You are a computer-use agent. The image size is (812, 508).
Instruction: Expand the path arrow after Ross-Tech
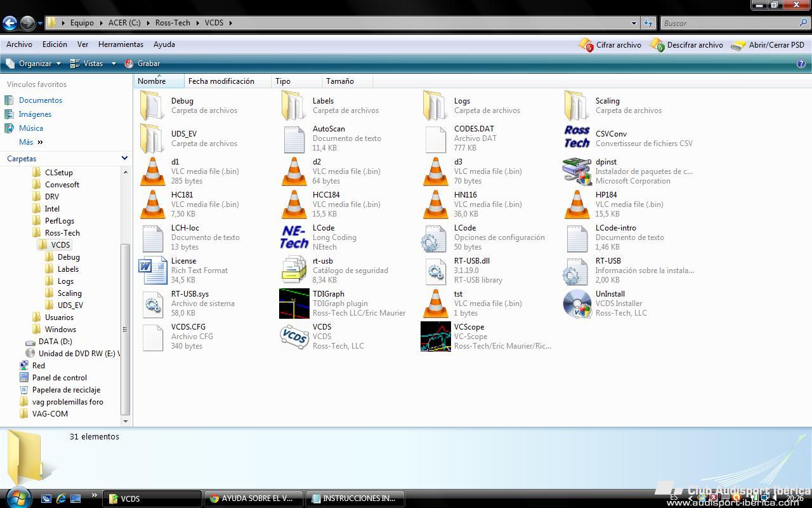point(197,23)
